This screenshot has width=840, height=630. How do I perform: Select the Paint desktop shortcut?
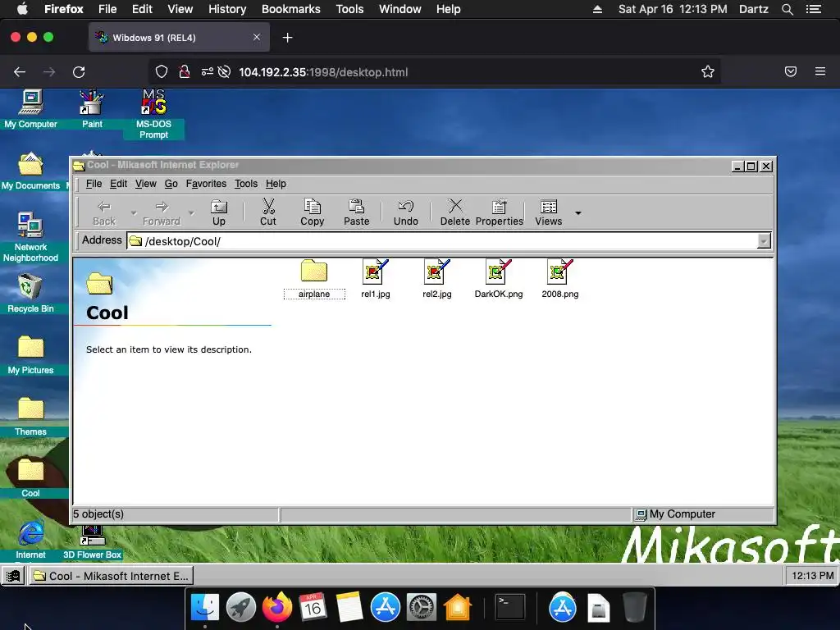pyautogui.click(x=92, y=109)
